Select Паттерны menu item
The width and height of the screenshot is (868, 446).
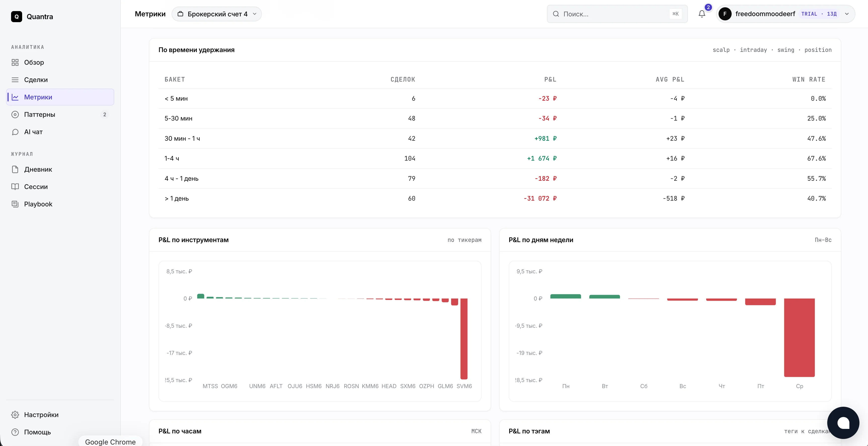(x=60, y=115)
